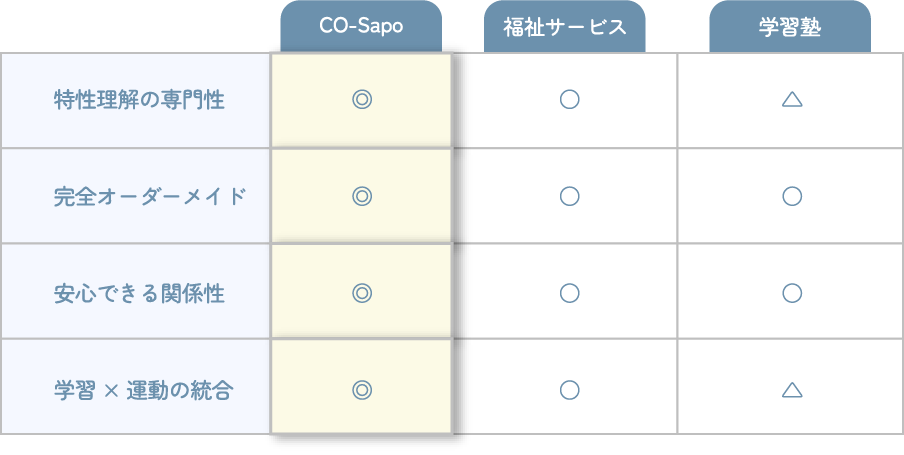
Task: Click 学習塾 circle for 安心できる関係性
Action: point(792,293)
